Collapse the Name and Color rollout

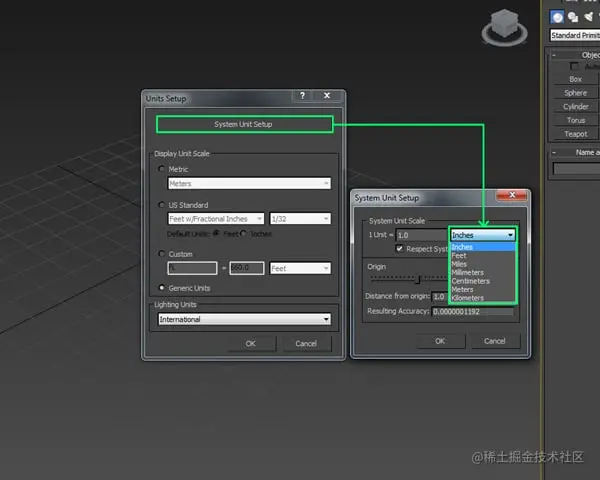pos(553,152)
